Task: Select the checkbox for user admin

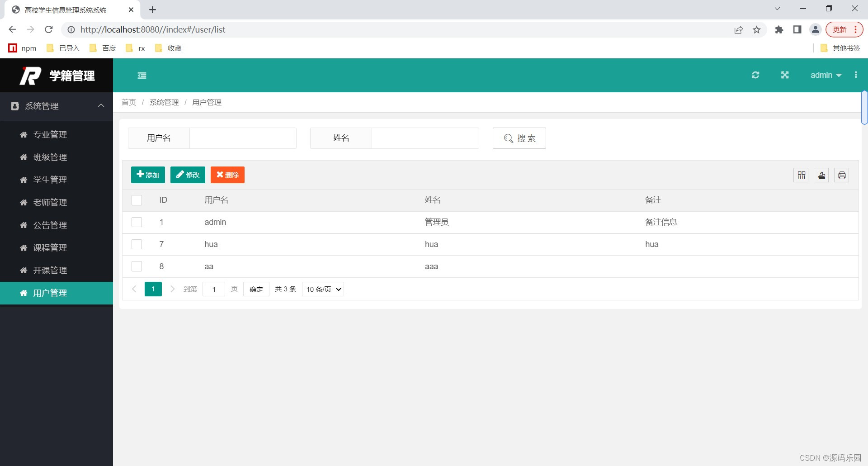Action: (x=137, y=222)
